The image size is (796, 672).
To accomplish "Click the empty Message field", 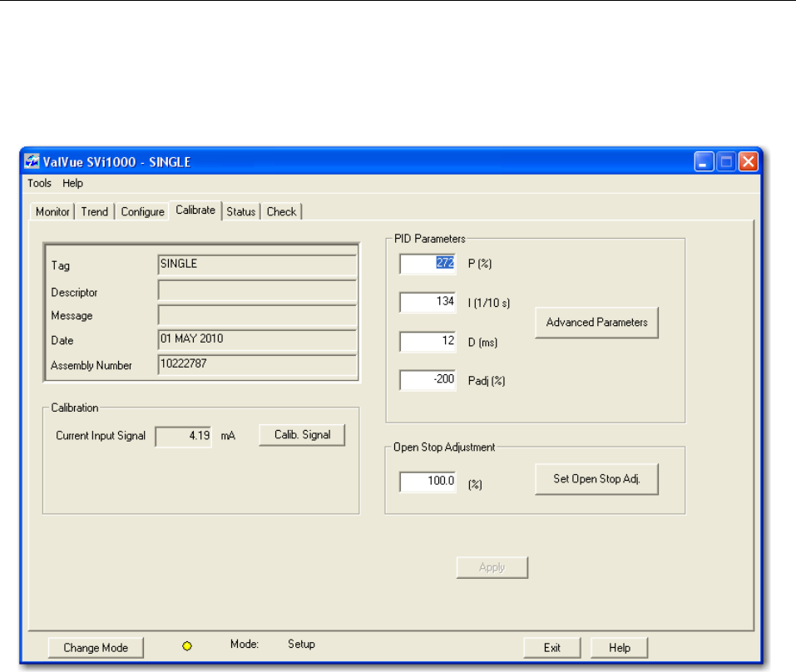I will tap(257, 314).
